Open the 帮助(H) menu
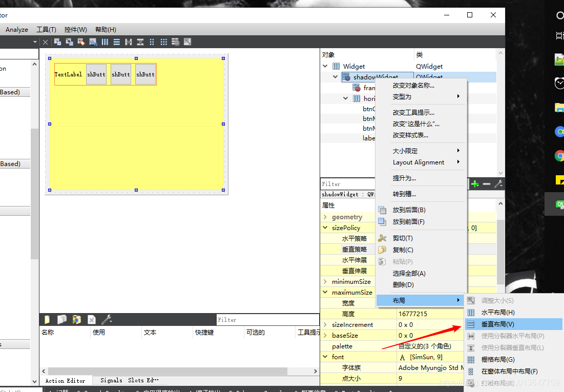 106,30
